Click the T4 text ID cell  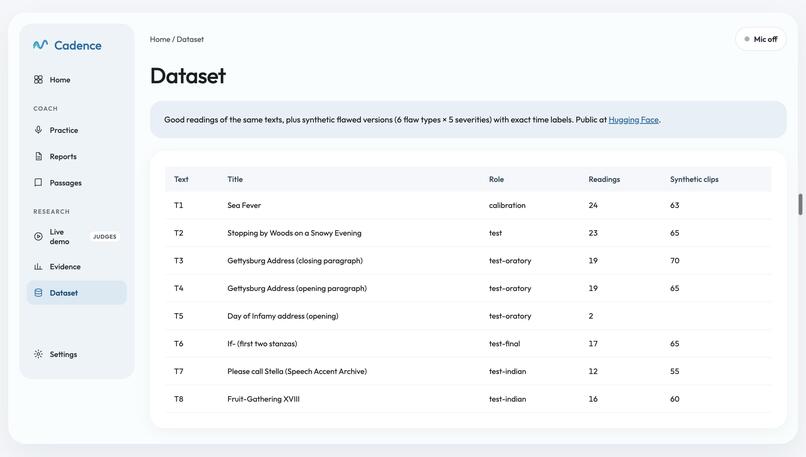(x=178, y=288)
